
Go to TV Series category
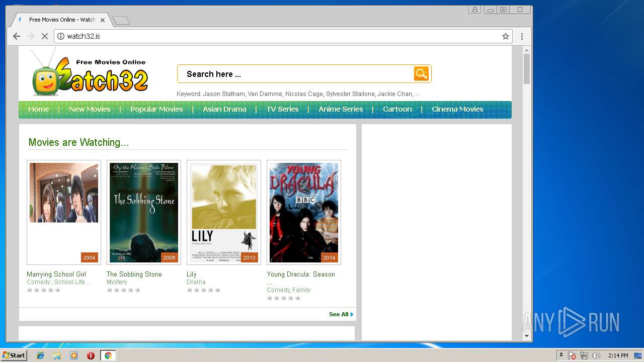click(x=282, y=109)
